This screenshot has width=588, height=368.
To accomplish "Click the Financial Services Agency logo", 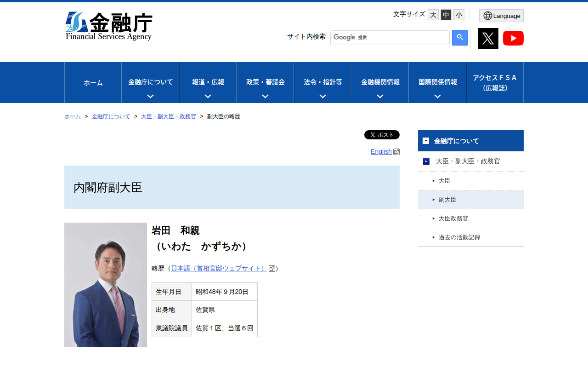I will coord(109,26).
